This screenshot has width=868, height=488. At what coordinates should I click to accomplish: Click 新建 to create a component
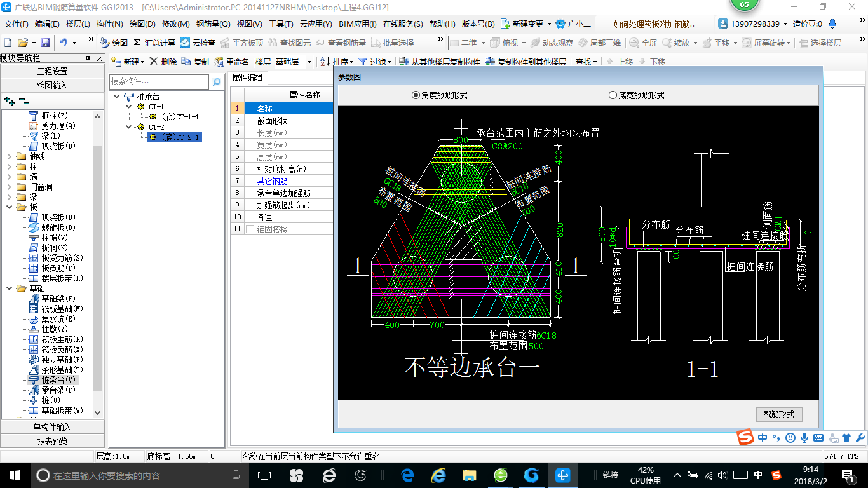click(127, 62)
